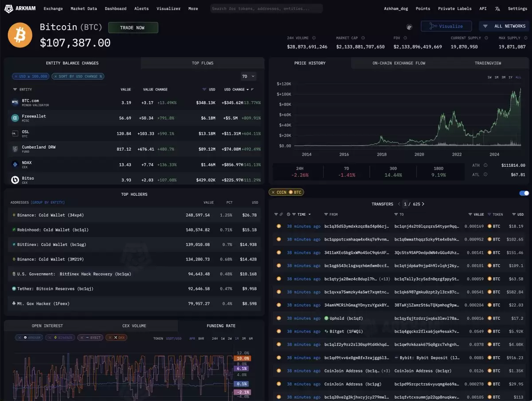Expand (+13) addresses on bc1qtyja28wz sender row
This screenshot has width=532, height=401.
pyautogui.click(x=385, y=279)
